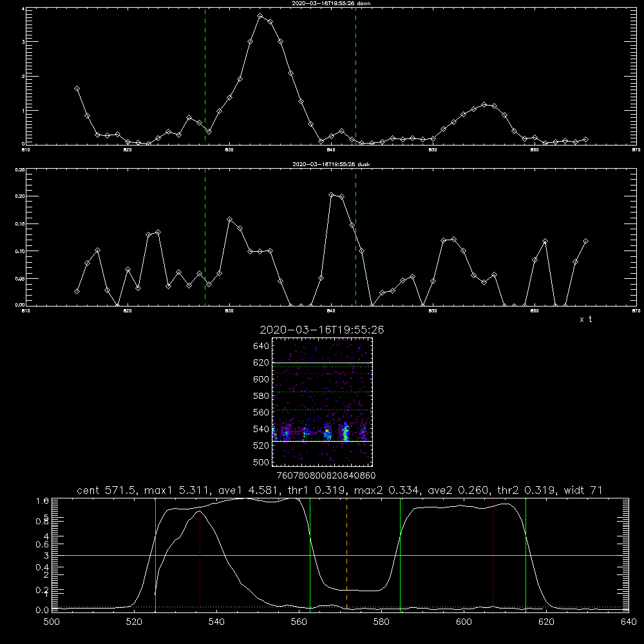This screenshot has height=644, width=644.
Task: Click the heatmap y-axis label '580'
Action: coord(261,396)
